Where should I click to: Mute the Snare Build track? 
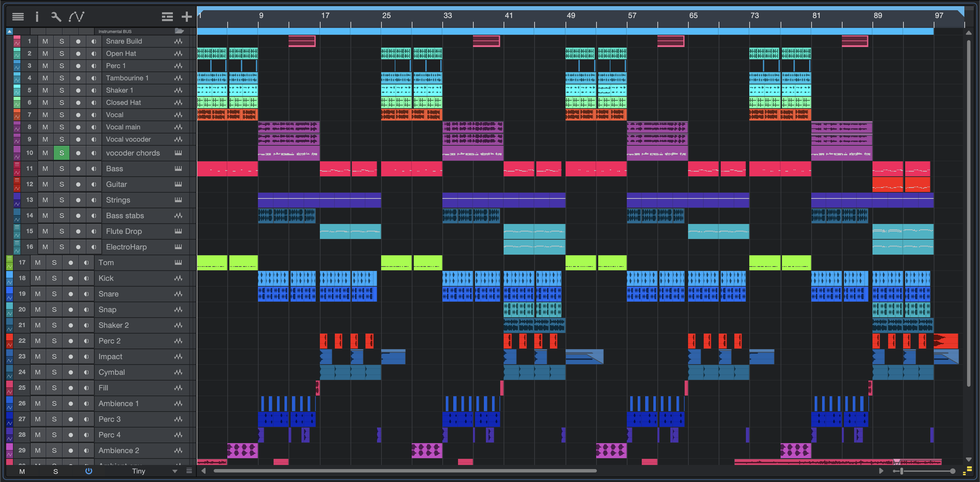tap(45, 41)
